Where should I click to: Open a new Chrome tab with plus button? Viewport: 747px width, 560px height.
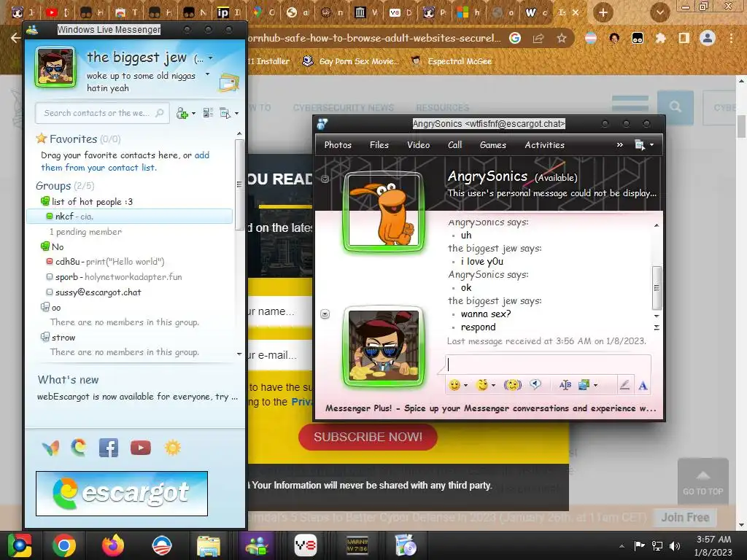click(x=603, y=13)
